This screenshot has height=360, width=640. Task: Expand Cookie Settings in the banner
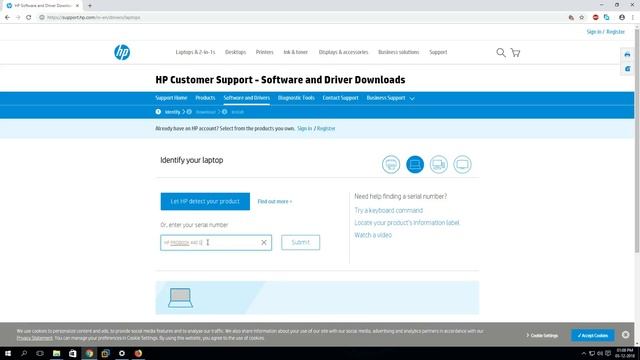pyautogui.click(x=542, y=336)
